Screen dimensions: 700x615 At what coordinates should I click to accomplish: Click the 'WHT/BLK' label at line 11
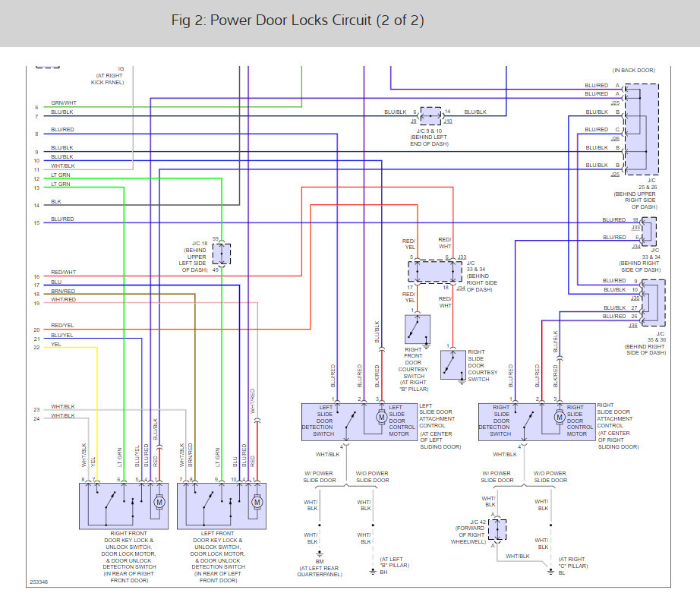(x=63, y=166)
